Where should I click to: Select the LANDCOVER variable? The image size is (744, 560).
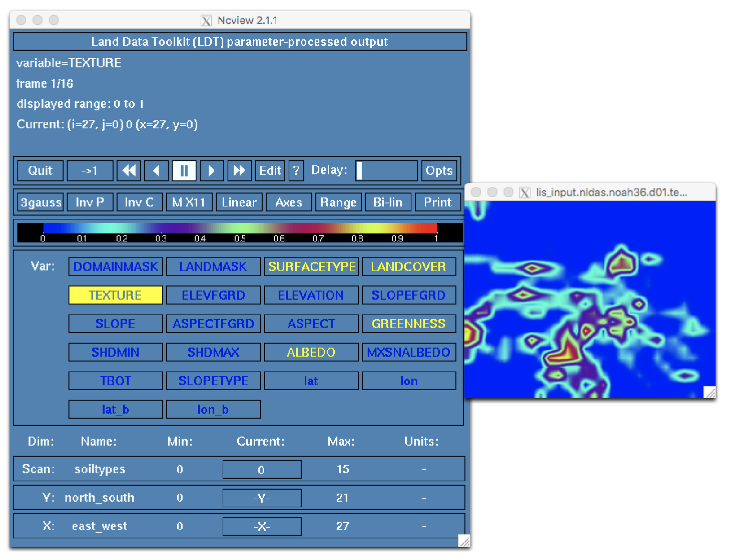point(409,267)
